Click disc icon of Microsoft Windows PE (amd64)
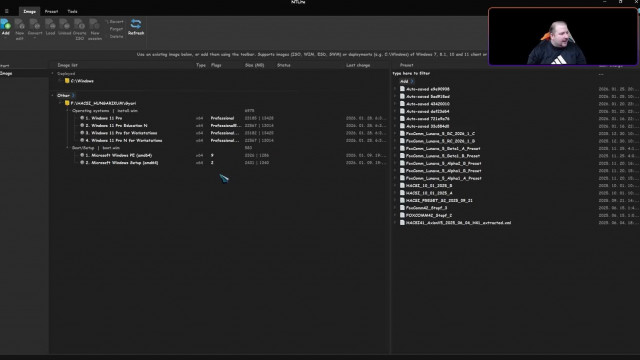The width and height of the screenshot is (640, 360). click(82, 155)
